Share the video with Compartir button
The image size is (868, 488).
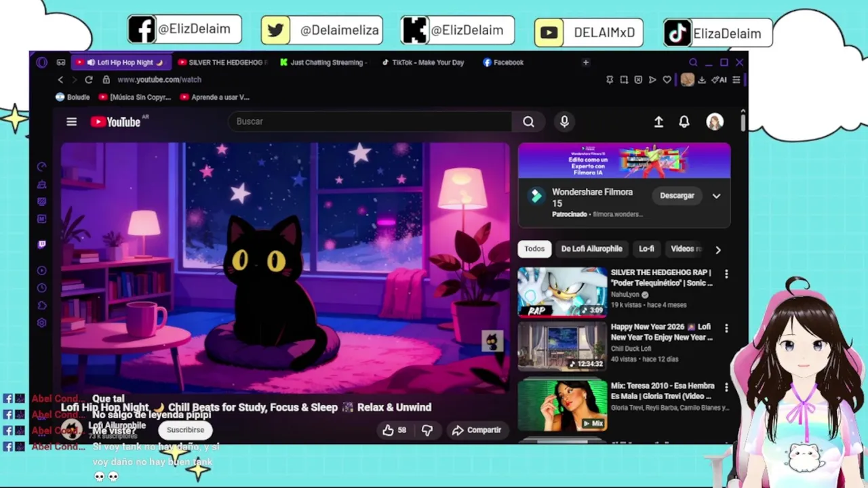tap(477, 430)
